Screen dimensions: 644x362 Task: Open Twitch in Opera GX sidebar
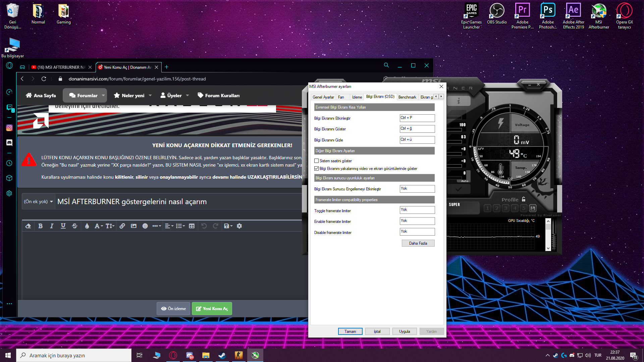pyautogui.click(x=9, y=108)
